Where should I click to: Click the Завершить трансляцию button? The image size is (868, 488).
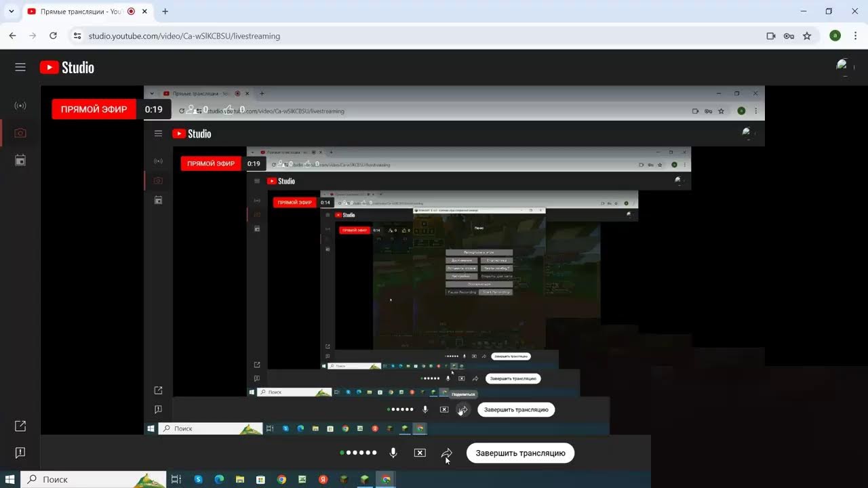[x=520, y=453]
